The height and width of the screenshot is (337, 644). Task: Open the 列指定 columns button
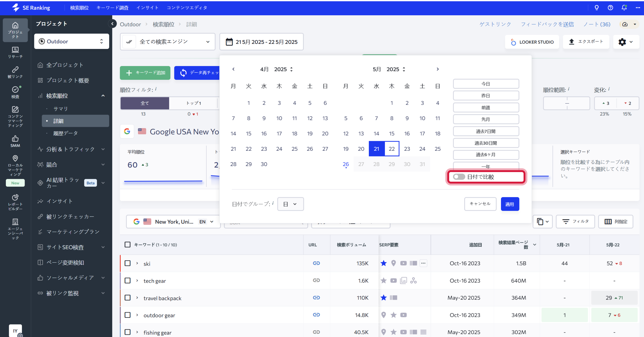(616, 222)
